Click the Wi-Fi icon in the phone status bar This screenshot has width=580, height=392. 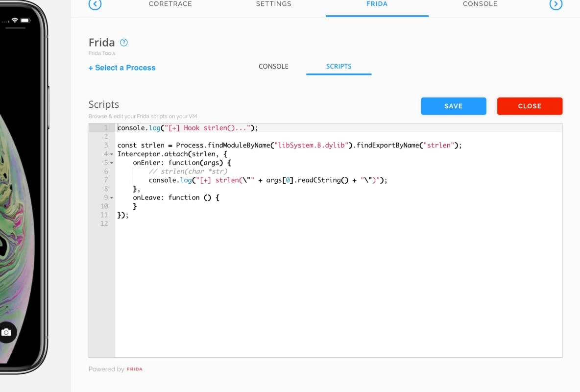tap(15, 20)
